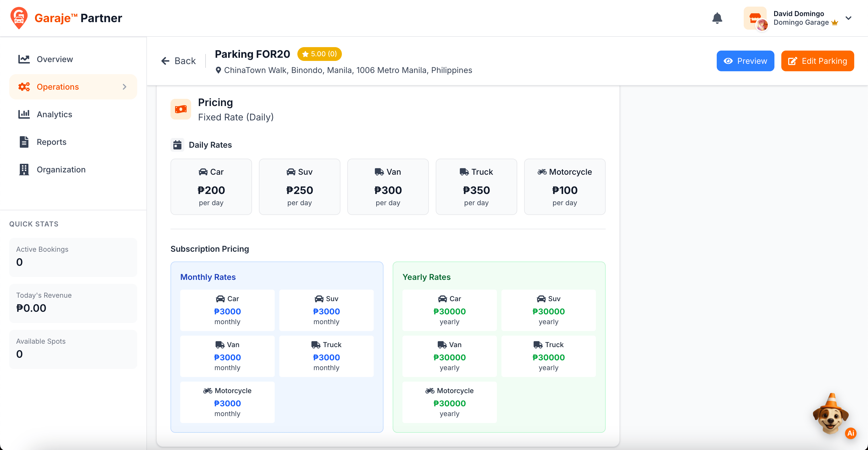868x450 pixels.
Task: Go to Overview in the sidebar
Action: tap(55, 59)
